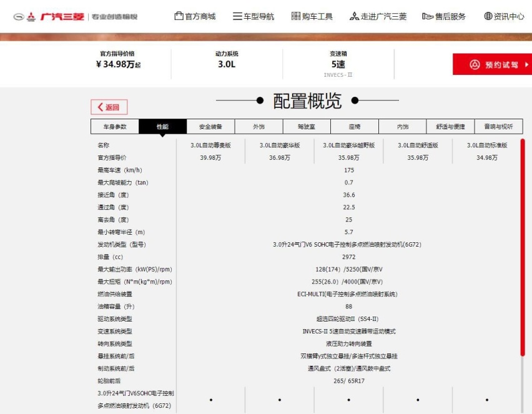The width and height of the screenshot is (532, 414).
Task: Click the 配置概览 page heading
Action: (x=307, y=101)
